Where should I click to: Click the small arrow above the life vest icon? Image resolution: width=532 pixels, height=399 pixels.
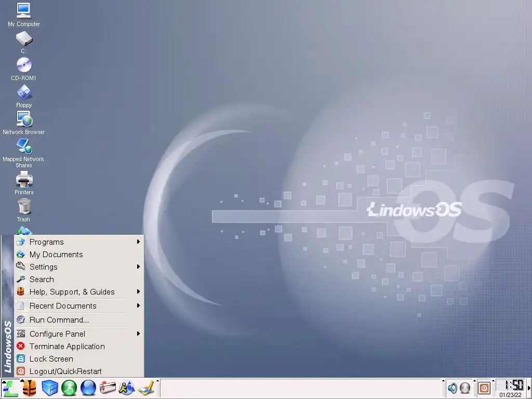point(22,380)
